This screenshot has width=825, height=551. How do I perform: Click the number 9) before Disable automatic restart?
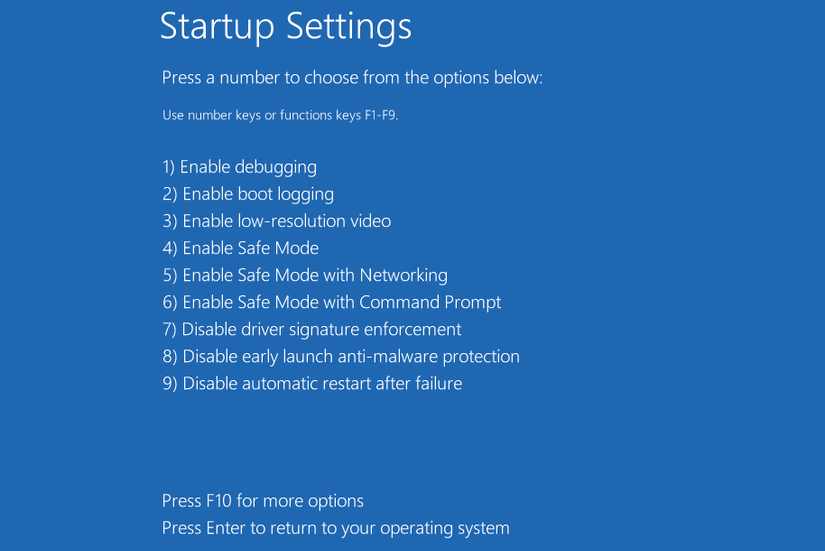coord(169,383)
